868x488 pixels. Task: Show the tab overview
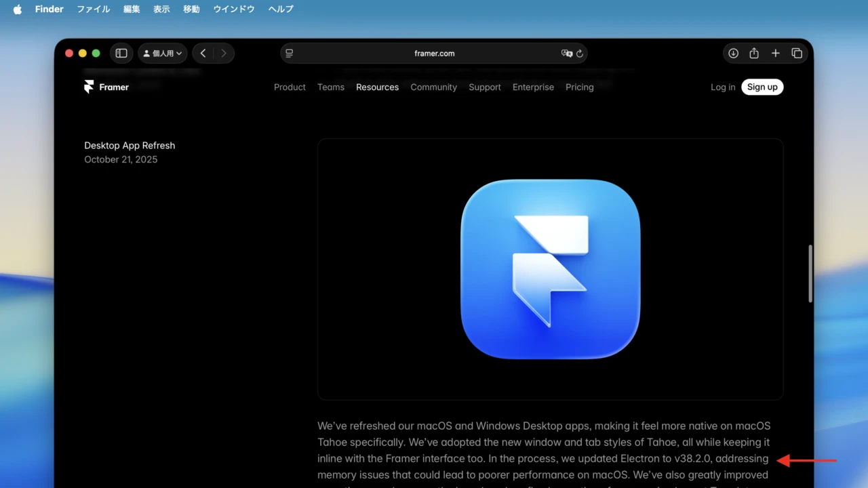coord(797,53)
